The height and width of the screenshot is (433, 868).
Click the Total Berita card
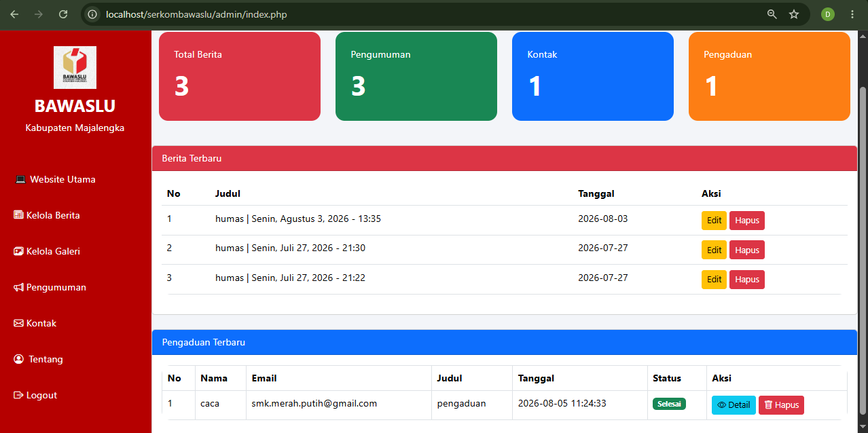[x=240, y=76]
